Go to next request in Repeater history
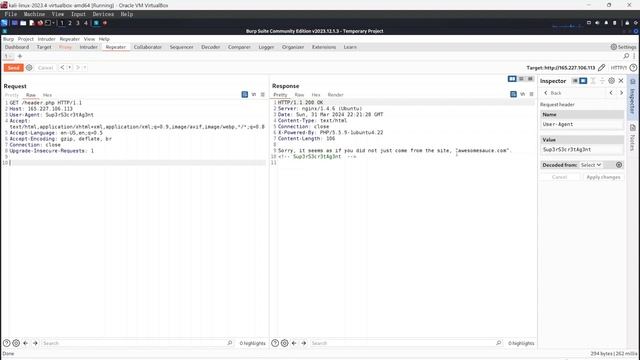The height and width of the screenshot is (360, 640). coord(78,67)
